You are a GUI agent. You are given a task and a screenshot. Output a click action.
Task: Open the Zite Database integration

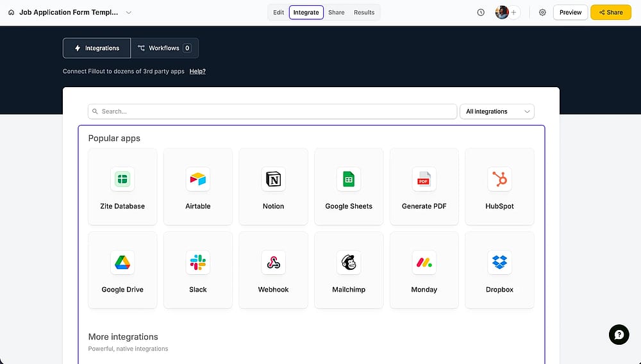point(122,186)
